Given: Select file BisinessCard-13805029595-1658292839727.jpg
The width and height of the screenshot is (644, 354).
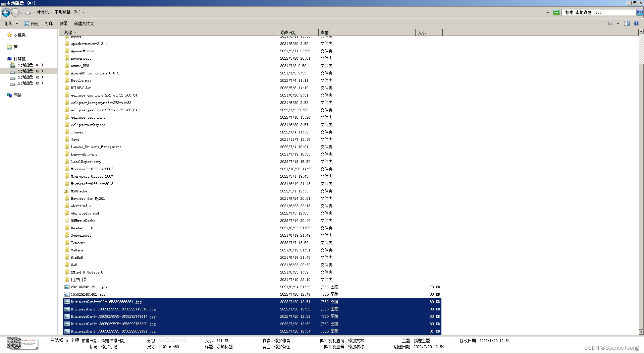Looking at the screenshot, I should [113, 331].
